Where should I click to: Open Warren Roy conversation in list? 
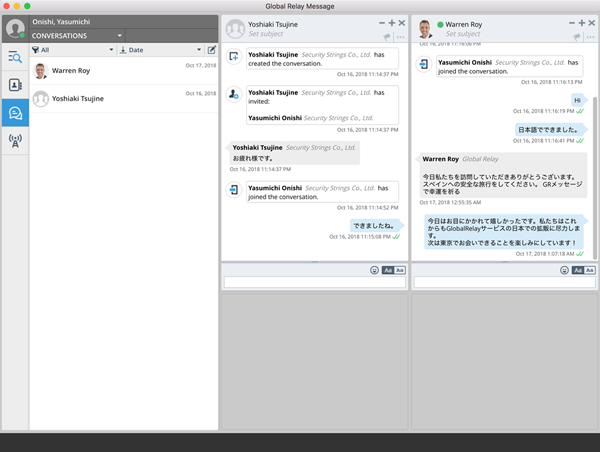tap(124, 71)
